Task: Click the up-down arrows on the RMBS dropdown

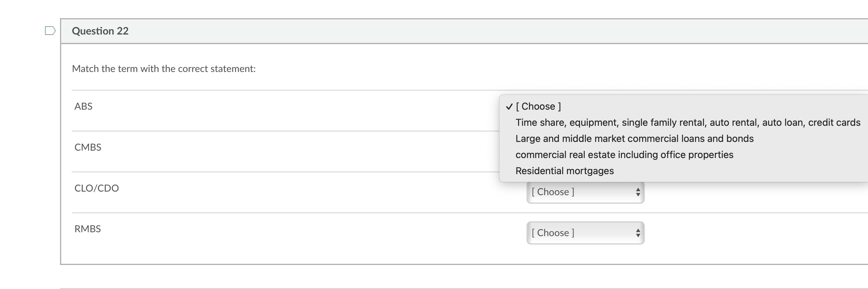Action: 638,233
